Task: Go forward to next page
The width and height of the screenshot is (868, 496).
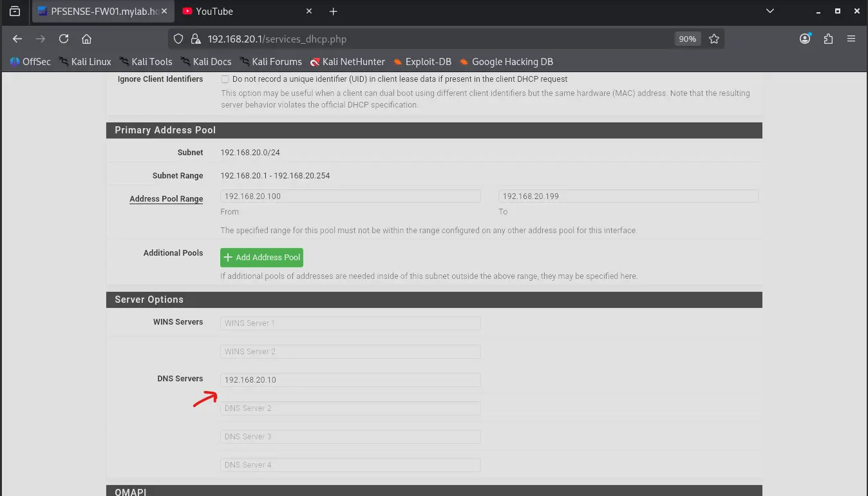Action: (41, 39)
